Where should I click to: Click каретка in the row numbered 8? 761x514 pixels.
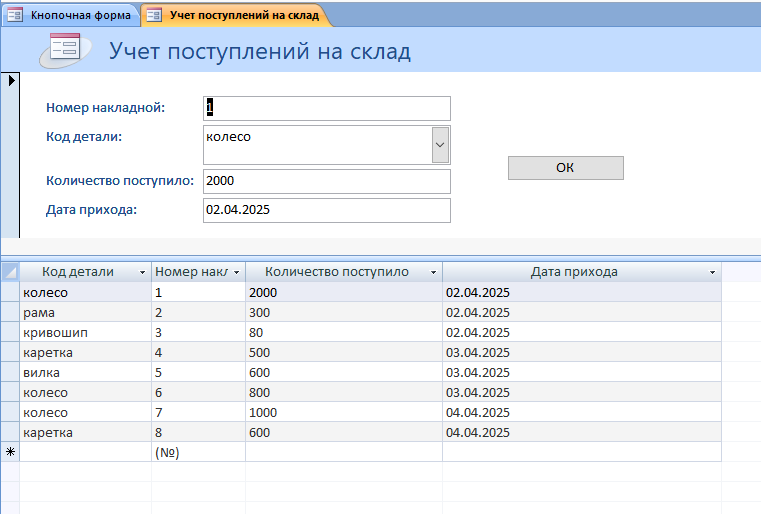click(x=85, y=432)
